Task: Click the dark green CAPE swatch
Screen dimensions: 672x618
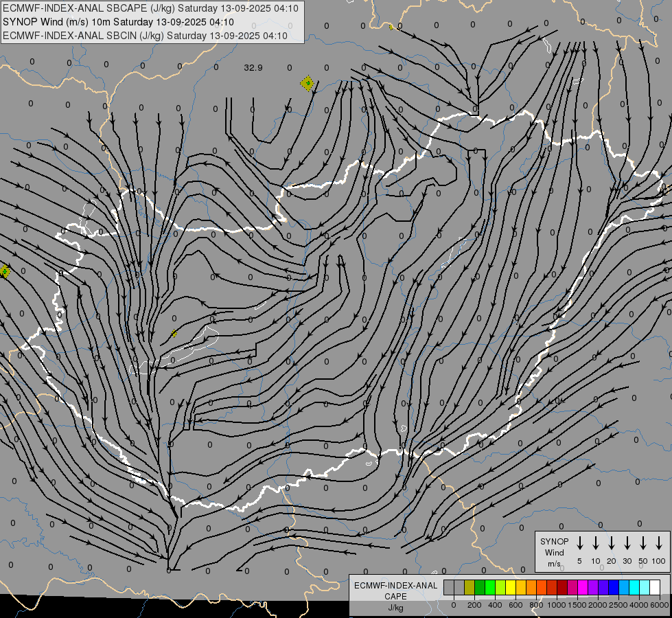Action: [480, 587]
